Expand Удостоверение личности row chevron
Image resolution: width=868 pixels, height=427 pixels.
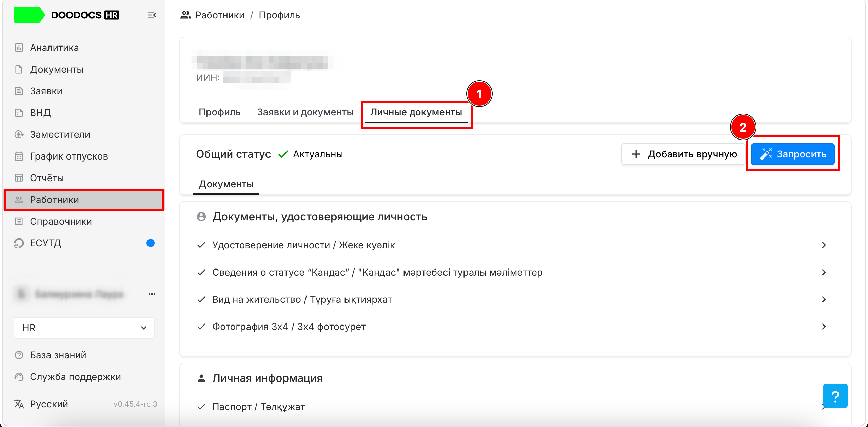click(x=824, y=245)
